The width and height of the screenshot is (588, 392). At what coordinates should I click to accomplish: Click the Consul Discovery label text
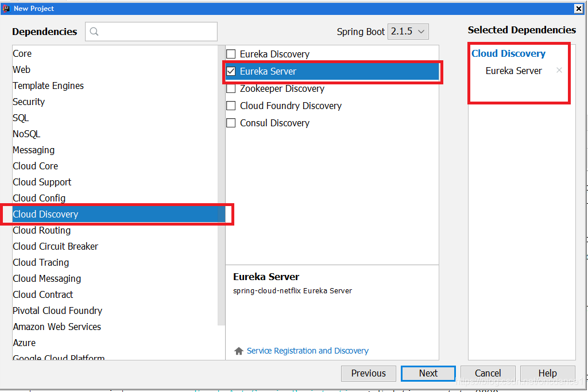274,123
